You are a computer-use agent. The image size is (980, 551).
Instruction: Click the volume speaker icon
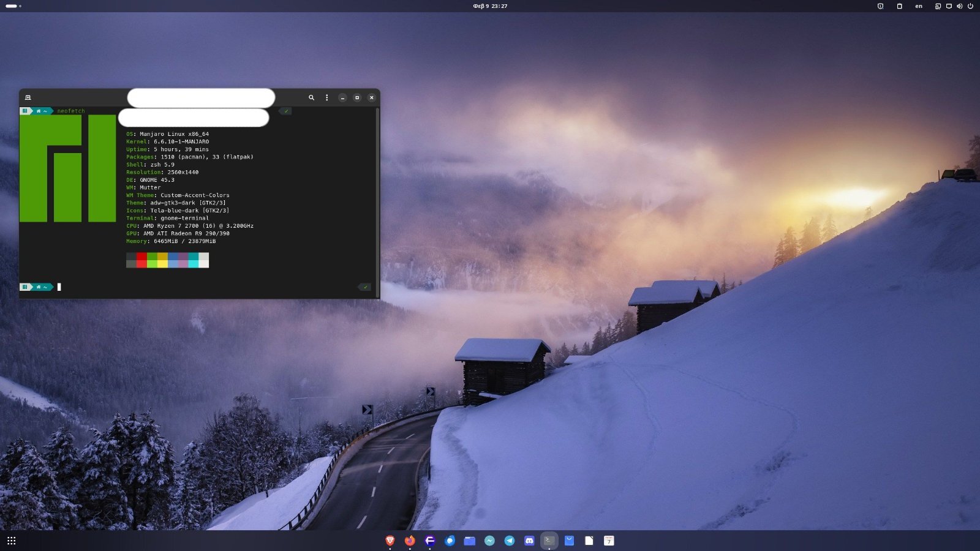(x=959, y=6)
